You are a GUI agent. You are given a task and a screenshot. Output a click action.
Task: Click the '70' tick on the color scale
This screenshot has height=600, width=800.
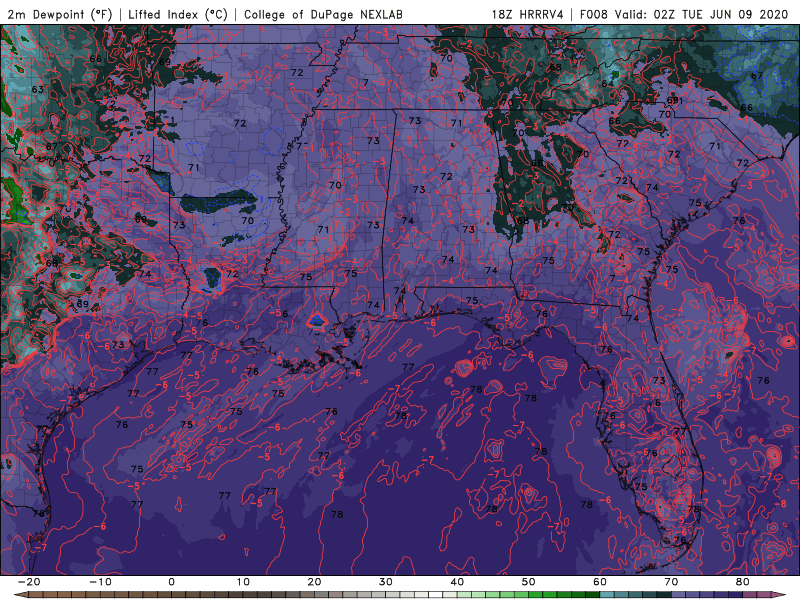(x=671, y=582)
